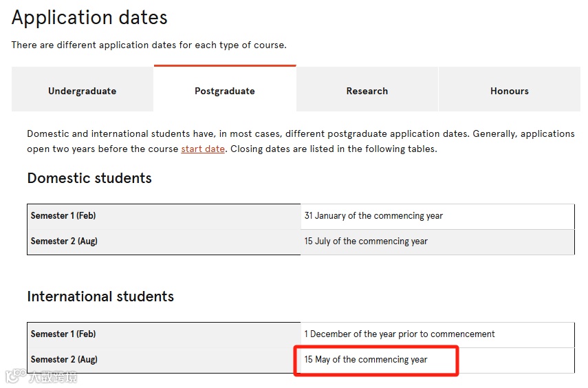This screenshot has width=588, height=388.
Task: Select the Postgraduate tab
Action: (x=224, y=91)
